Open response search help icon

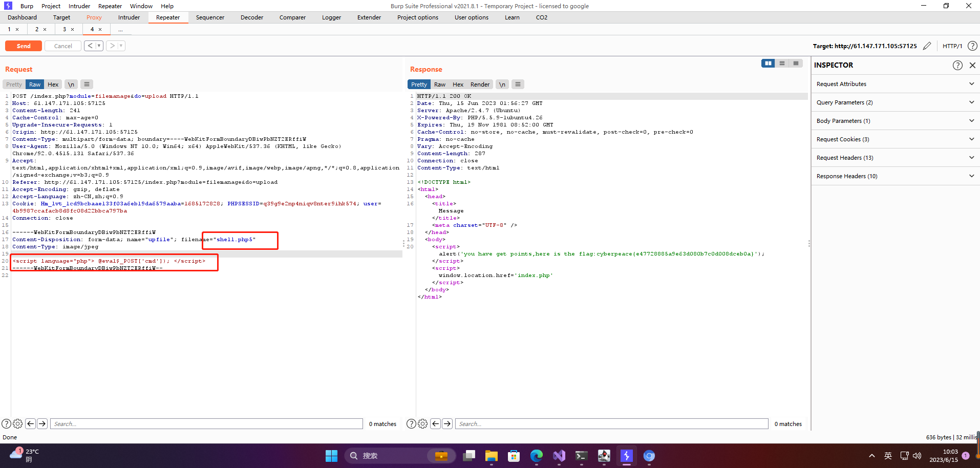coord(411,424)
